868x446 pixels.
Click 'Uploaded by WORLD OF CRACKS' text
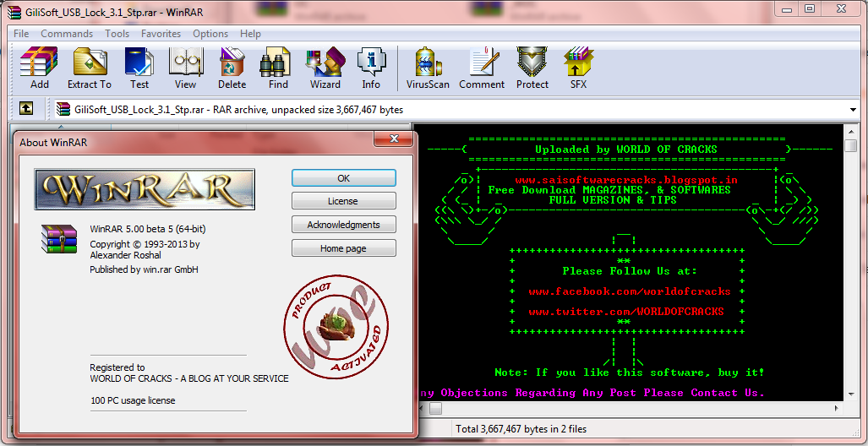(626, 150)
